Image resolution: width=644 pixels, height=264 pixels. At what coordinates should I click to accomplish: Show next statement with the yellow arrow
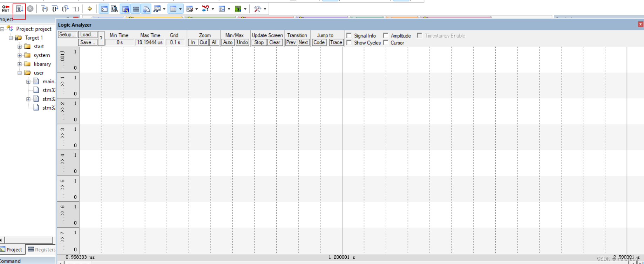tap(90, 9)
